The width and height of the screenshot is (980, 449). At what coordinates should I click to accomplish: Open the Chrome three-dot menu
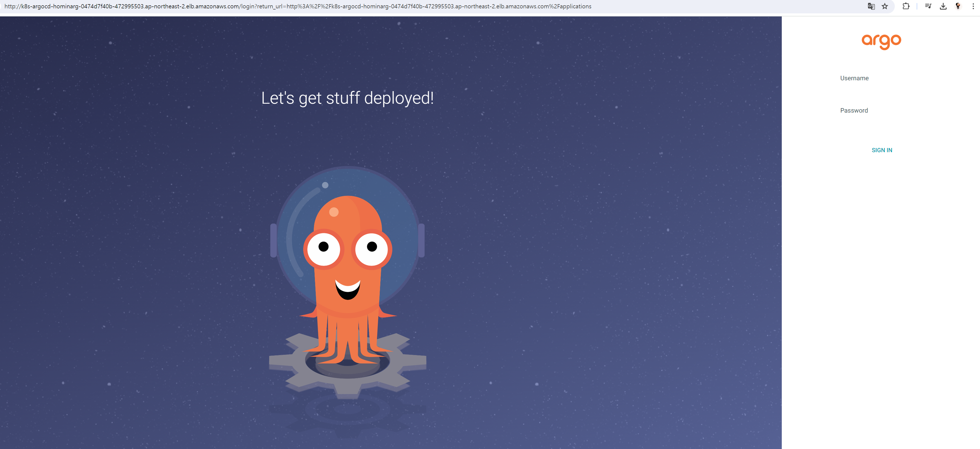[x=973, y=6]
